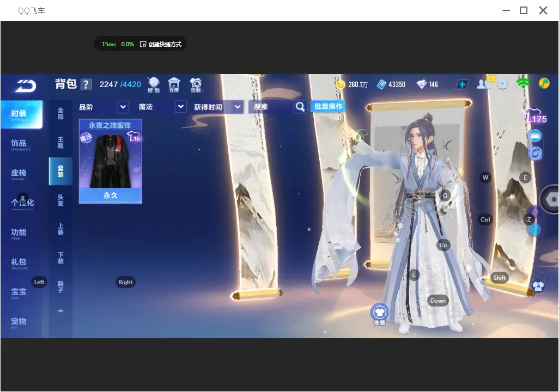The height and width of the screenshot is (392, 559).
Task: Click the Up key overlay
Action: pos(443,245)
